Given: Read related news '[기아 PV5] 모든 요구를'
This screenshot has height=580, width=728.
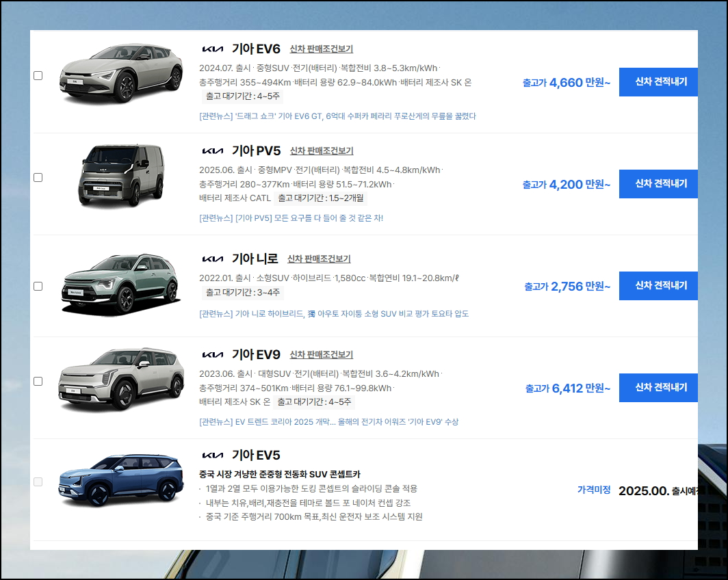Looking at the screenshot, I should 291,218.
